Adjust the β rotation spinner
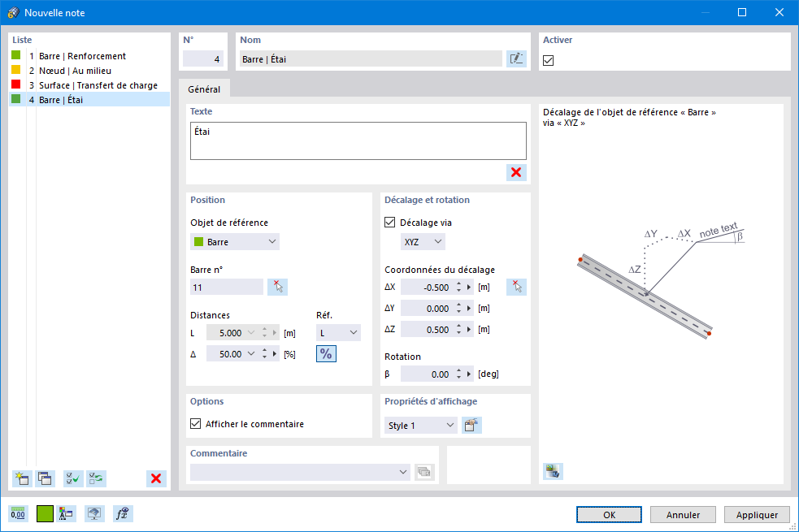 click(458, 374)
